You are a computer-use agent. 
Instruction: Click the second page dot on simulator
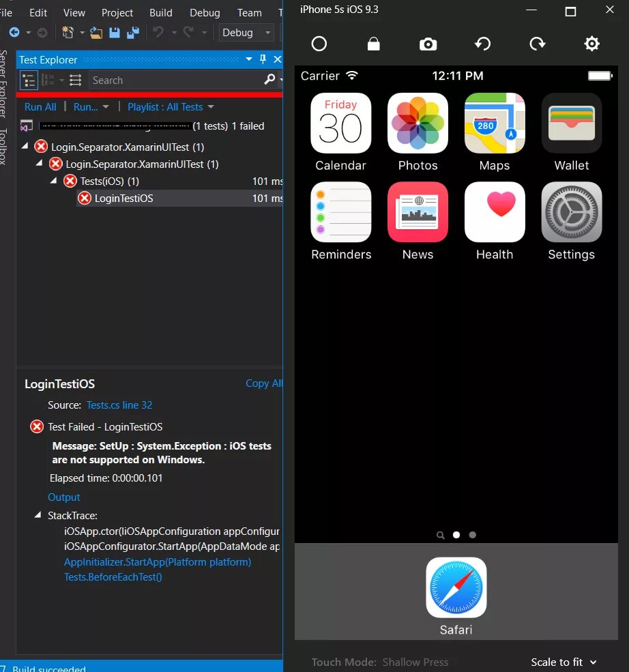coord(472,535)
